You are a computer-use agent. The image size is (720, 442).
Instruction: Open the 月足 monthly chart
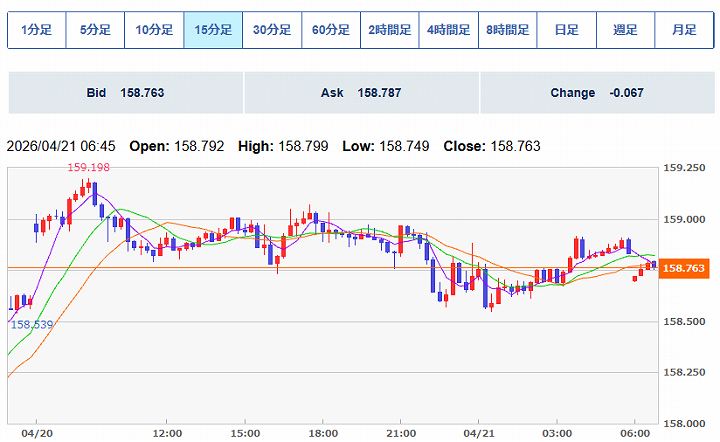click(x=685, y=30)
